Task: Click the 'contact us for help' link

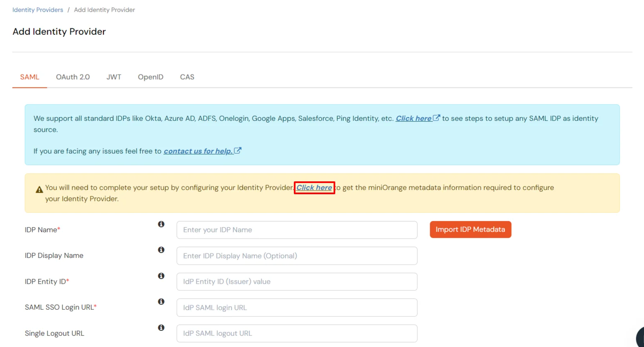Action: 198,151
